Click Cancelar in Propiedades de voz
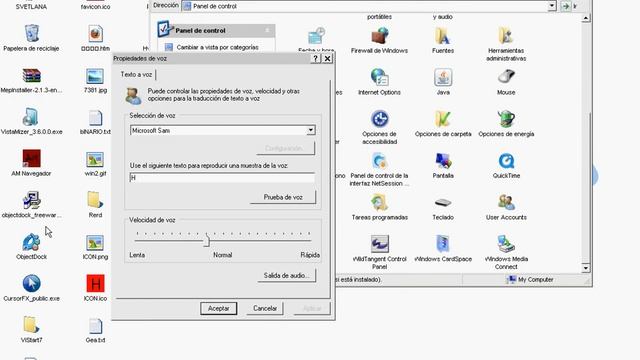Viewport: 640px width, 360px height. (x=265, y=308)
